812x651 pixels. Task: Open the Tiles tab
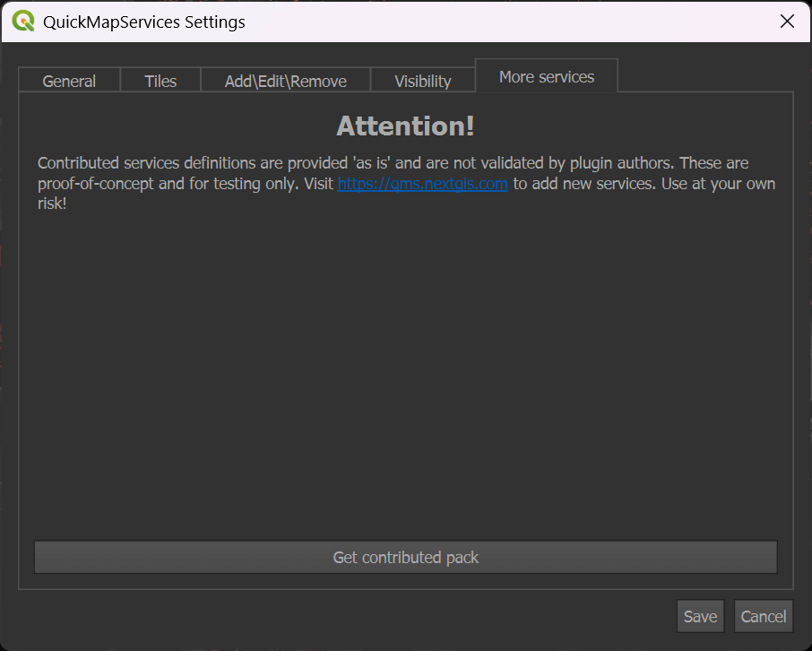[160, 81]
